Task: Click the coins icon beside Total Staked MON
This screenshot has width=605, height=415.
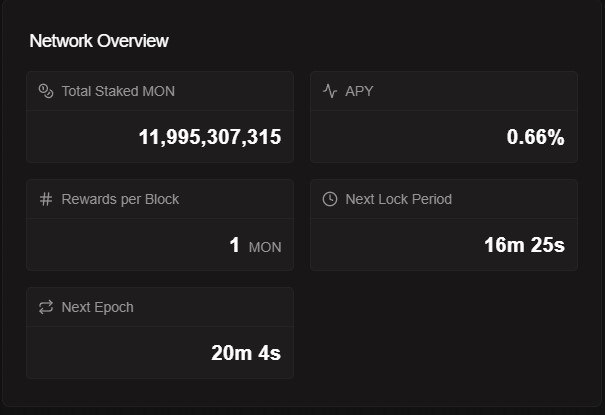Action: 46,91
